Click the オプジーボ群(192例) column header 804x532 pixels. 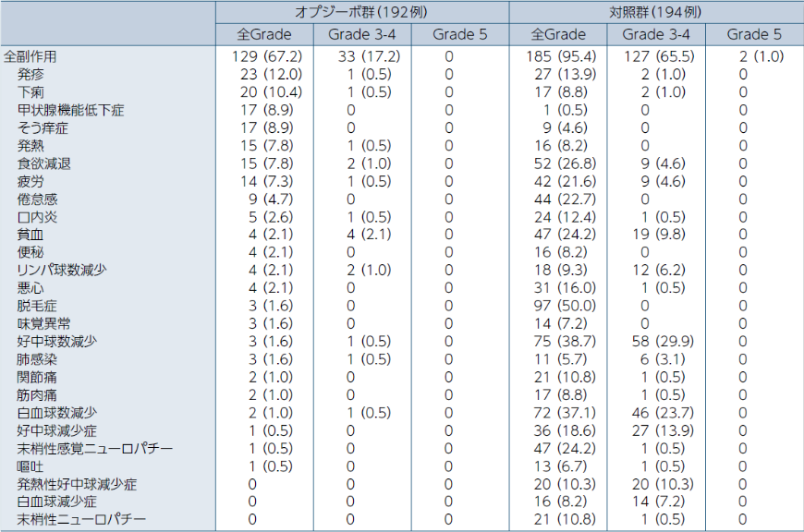tap(361, 12)
